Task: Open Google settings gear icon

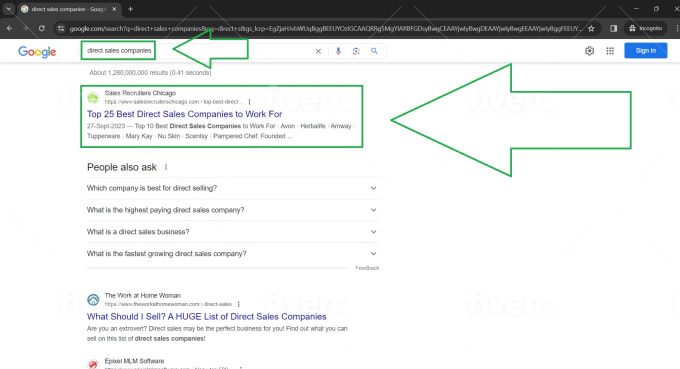Action: coord(589,51)
